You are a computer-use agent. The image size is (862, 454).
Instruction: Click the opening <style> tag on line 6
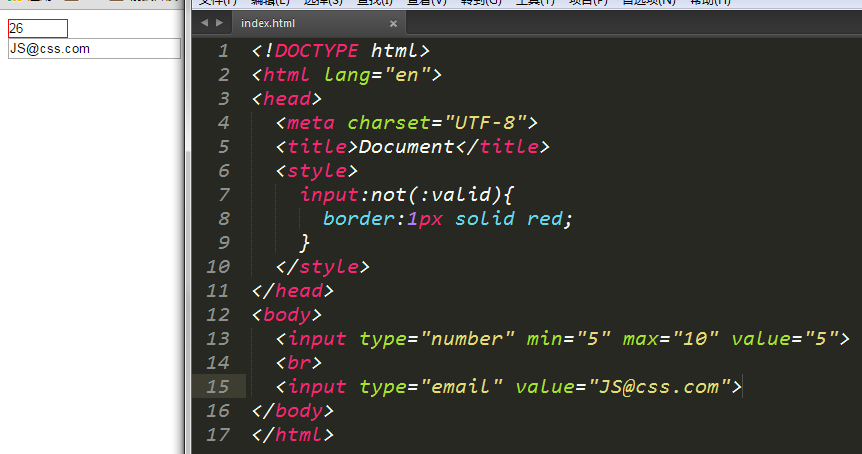point(317,171)
